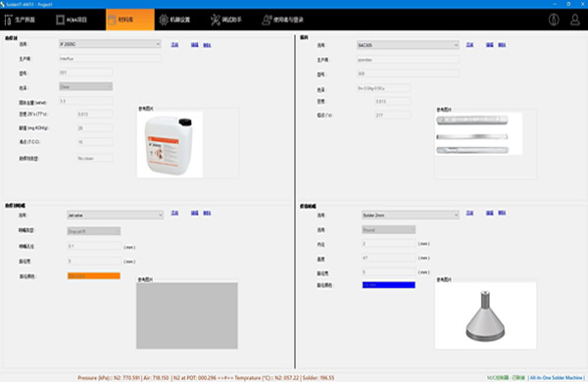588x382 pixels.
Task: Click the Interflux manufacturer field
Action: (x=110, y=59)
